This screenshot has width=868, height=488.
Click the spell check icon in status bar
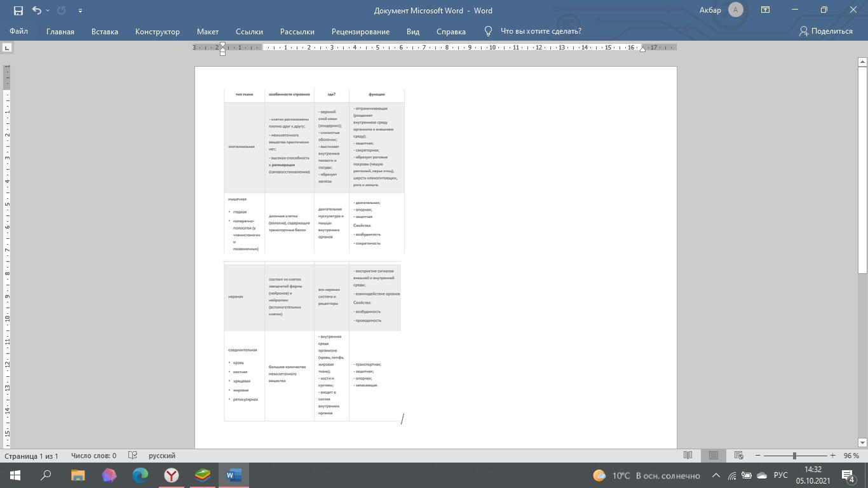[x=133, y=456]
